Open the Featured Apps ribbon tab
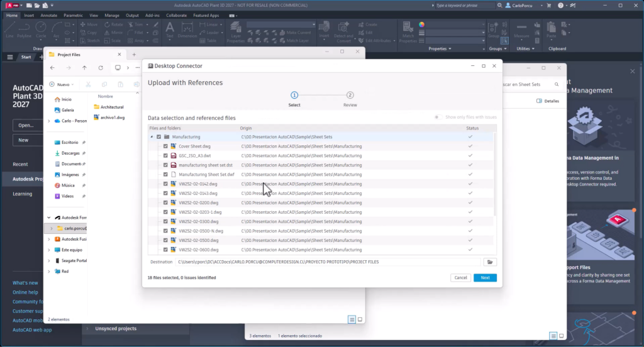The image size is (644, 347). click(206, 16)
